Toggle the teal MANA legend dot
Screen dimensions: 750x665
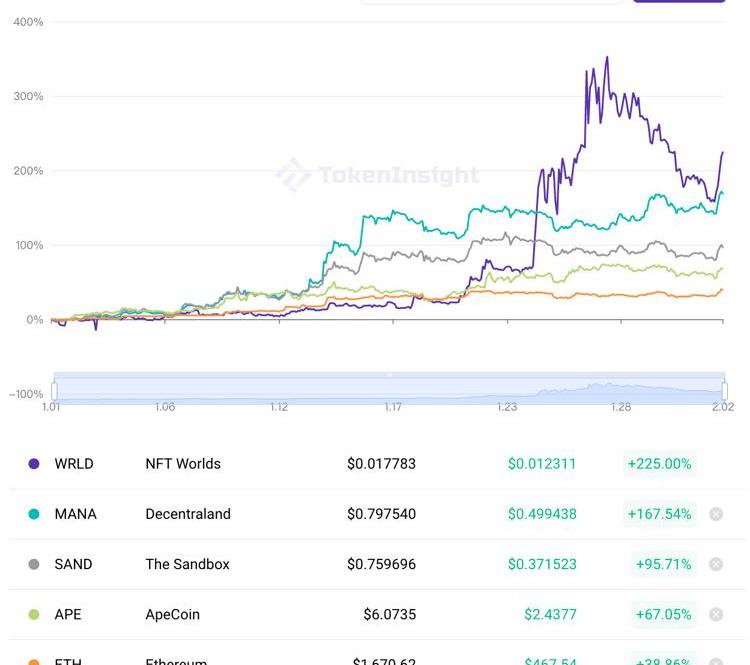[x=34, y=514]
